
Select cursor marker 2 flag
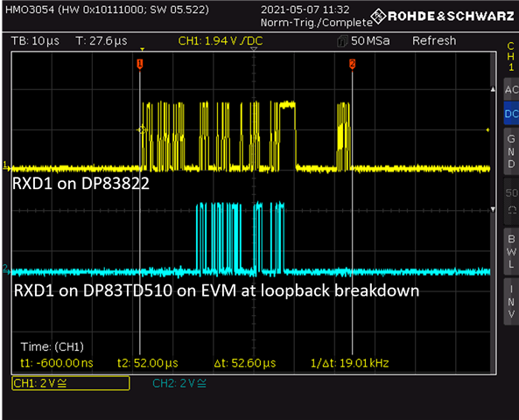352,64
